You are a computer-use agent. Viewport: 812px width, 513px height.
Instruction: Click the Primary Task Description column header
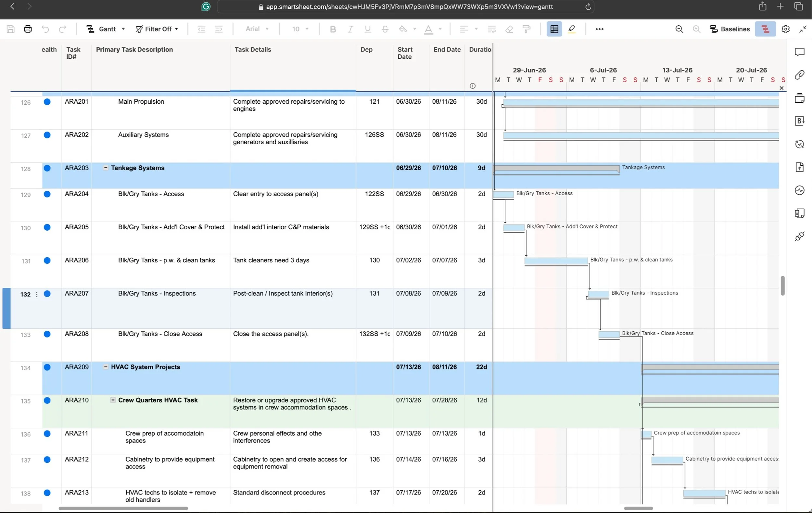tap(134, 50)
